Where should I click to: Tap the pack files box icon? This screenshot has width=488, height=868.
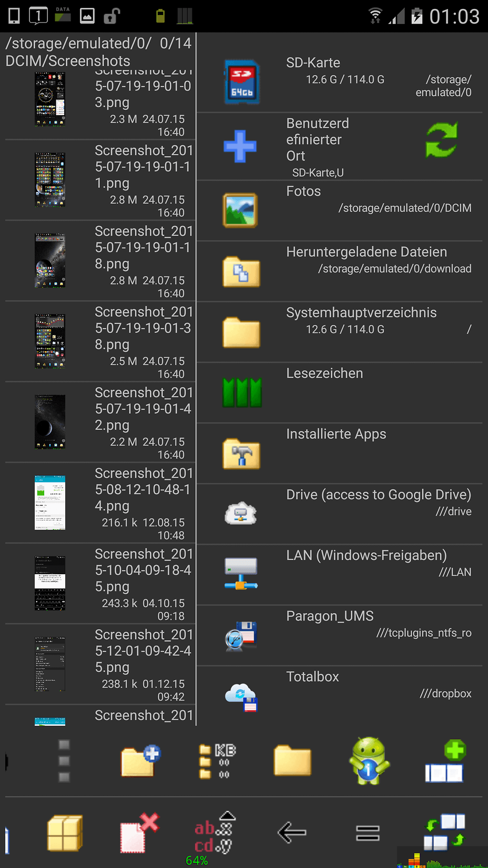pos(65,833)
